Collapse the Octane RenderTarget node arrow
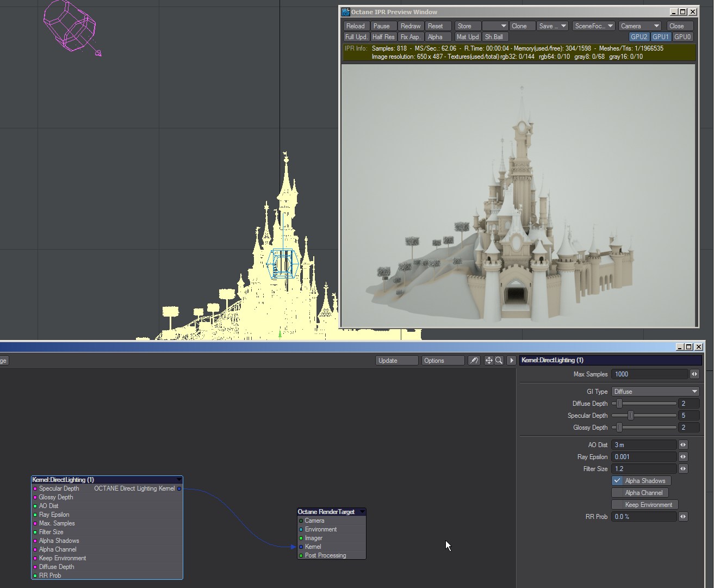 coord(362,512)
